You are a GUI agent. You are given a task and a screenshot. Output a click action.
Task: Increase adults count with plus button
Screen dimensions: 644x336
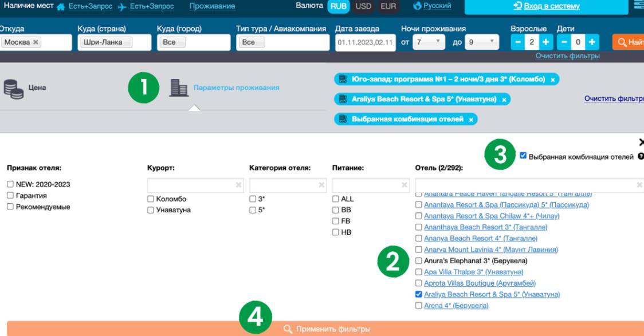[545, 42]
